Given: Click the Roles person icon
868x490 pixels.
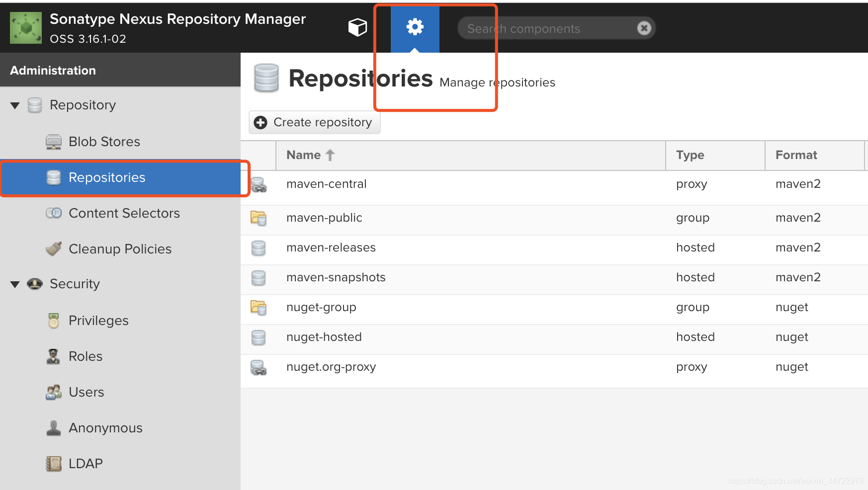Looking at the screenshot, I should point(53,356).
